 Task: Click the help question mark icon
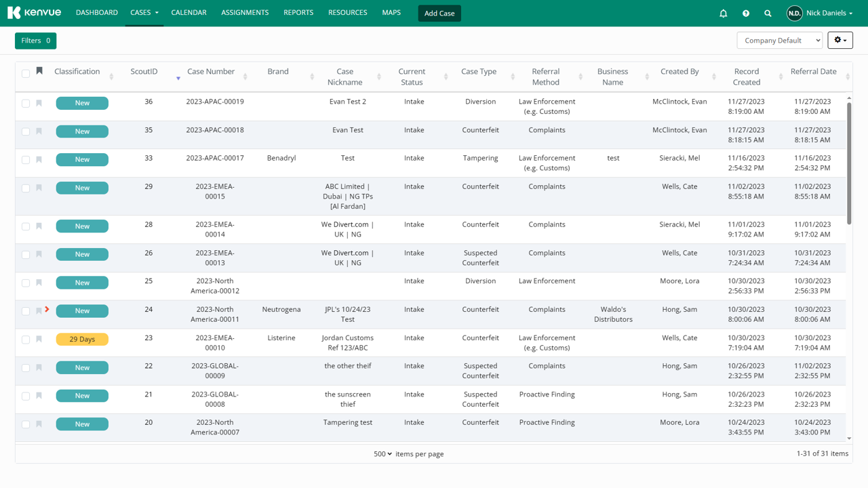click(745, 13)
